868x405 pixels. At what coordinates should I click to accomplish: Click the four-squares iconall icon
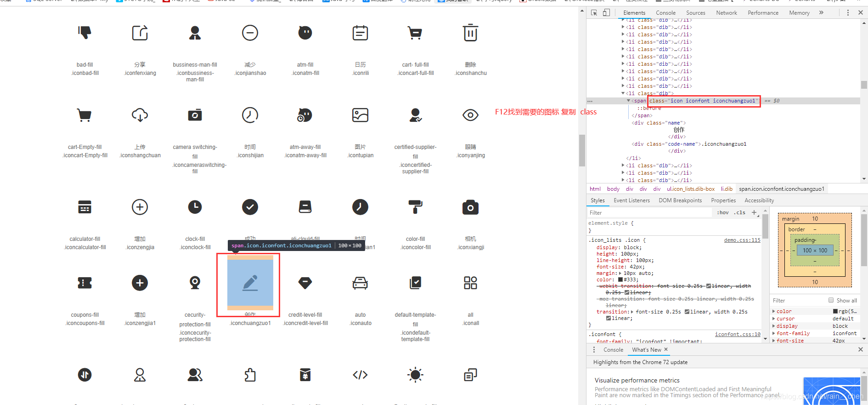click(x=470, y=283)
